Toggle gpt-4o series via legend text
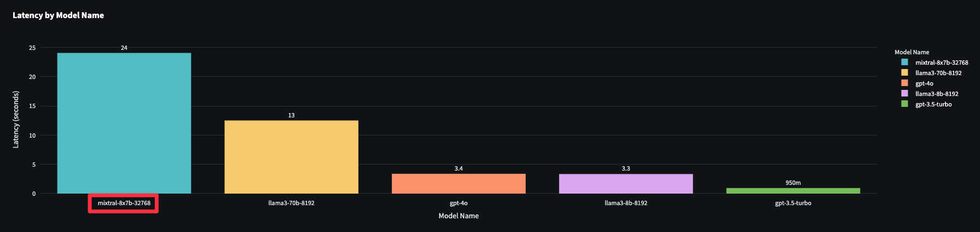 point(924,83)
